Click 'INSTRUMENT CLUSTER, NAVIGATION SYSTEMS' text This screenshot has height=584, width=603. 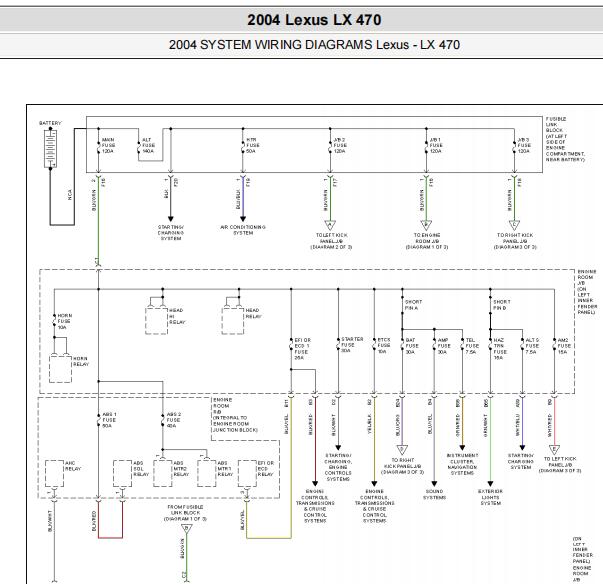[462, 464]
